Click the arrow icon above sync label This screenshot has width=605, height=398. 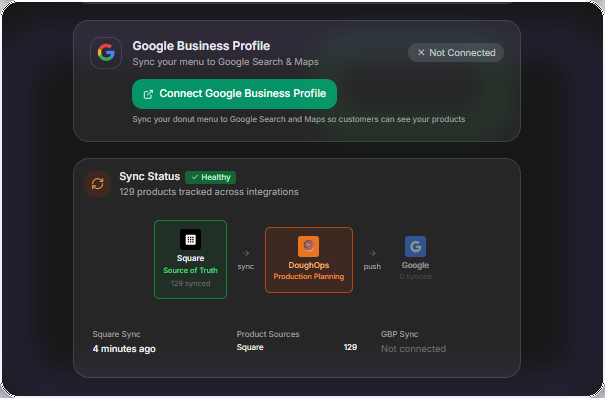246,253
